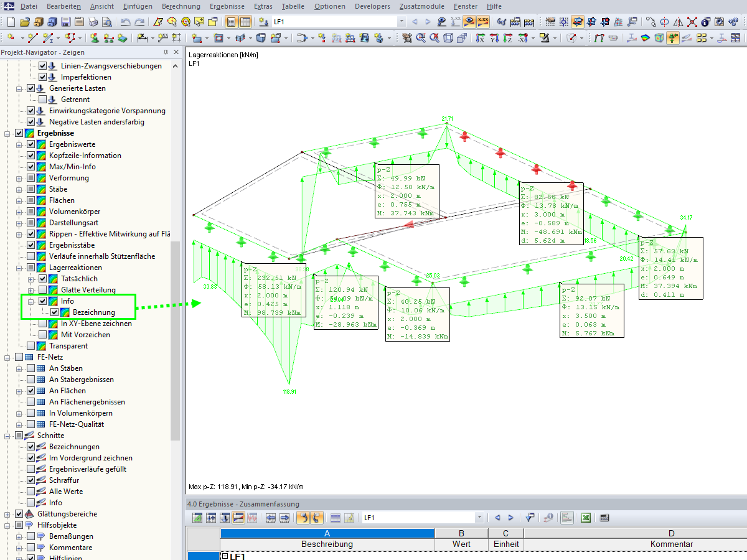Enable the Glatte Verteilung checkbox
The height and width of the screenshot is (560, 747).
[42, 290]
